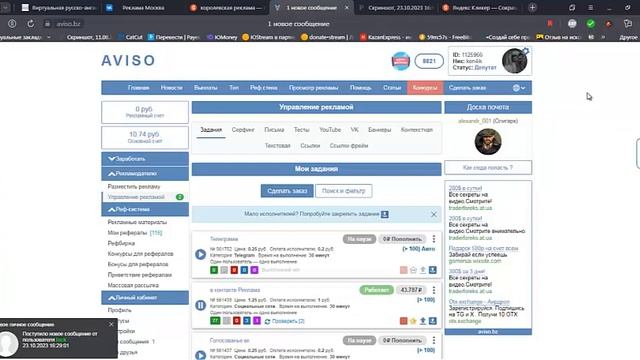640x360 pixels.
Task: Click the red bookmark icon in the address bar
Action: tap(550, 24)
